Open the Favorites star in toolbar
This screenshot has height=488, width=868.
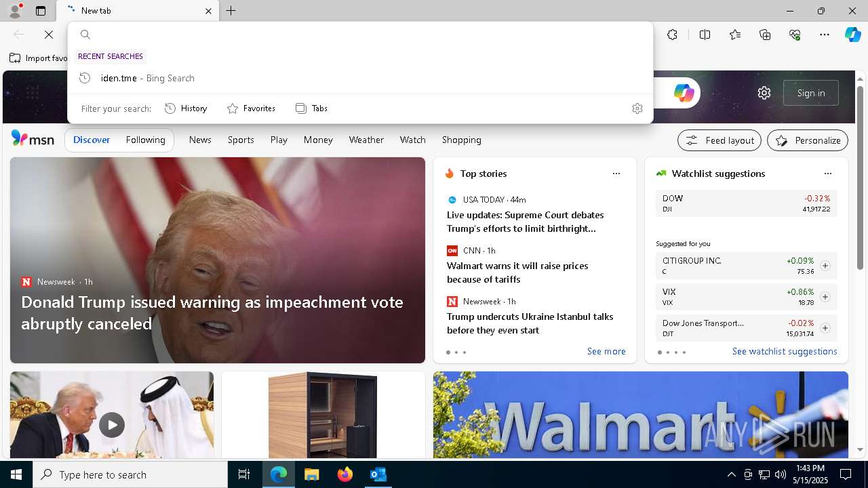[x=735, y=35]
